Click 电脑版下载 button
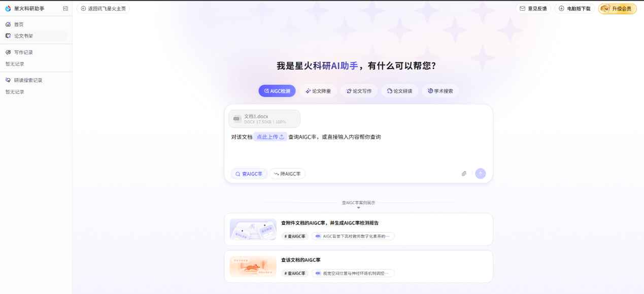 point(574,8)
